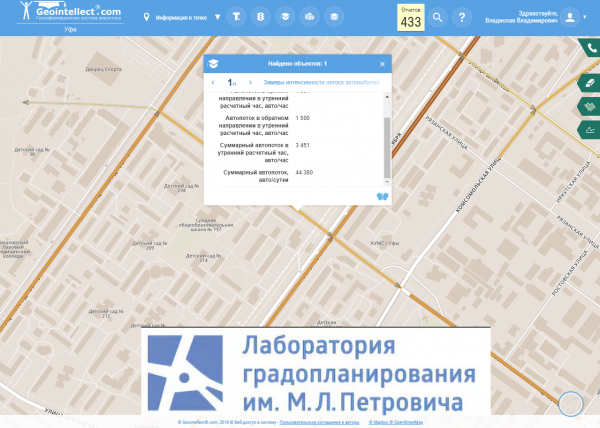Click the Ростовская улица street label
Screen dimensions: 600x428
[x=571, y=273]
